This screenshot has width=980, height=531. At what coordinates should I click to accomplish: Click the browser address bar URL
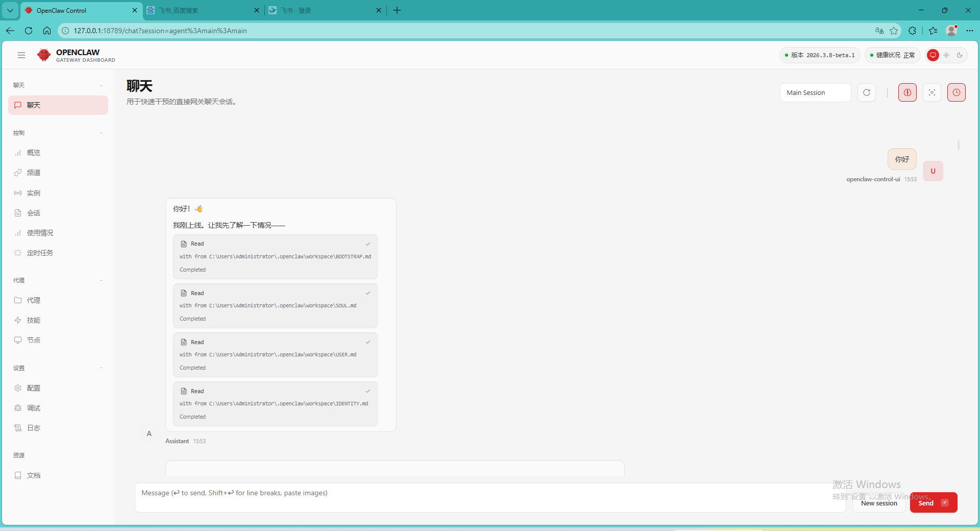click(160, 31)
